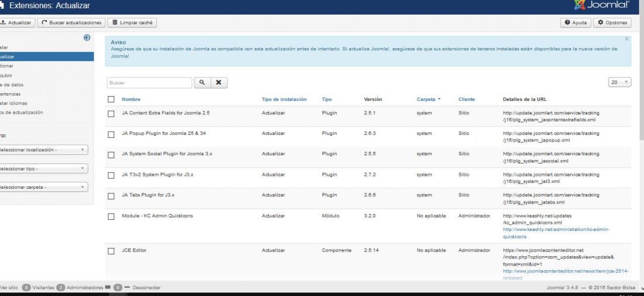Click the Administradores count badge
Screen dimensions: 644x296
61,288
